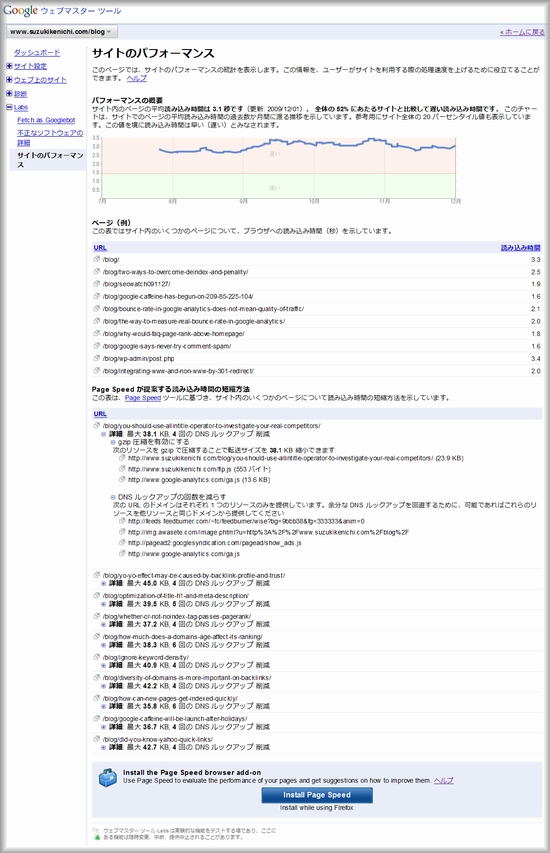The width and height of the screenshot is (550, 853).
Task: Open the link icon beside feeds.feedburner.com resource
Action: tap(122, 521)
